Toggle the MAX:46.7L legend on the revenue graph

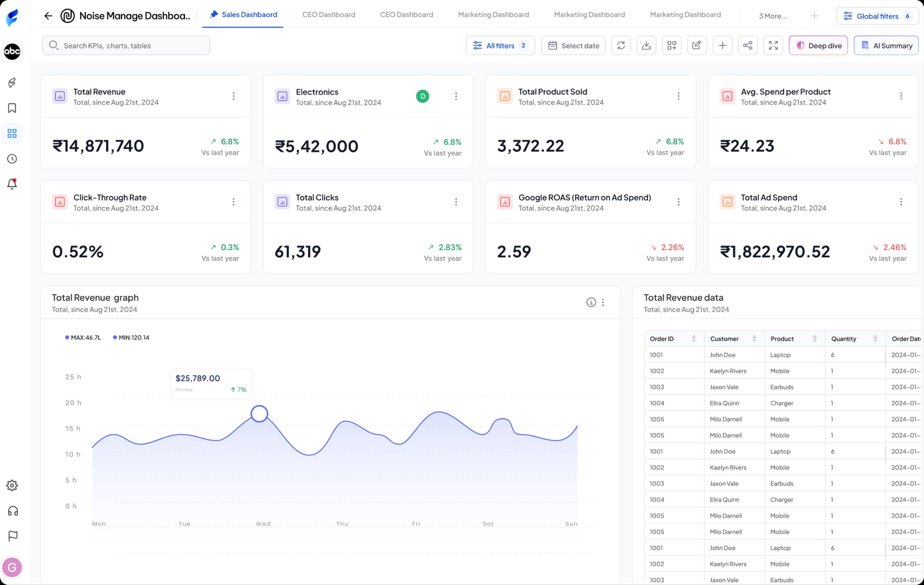click(x=83, y=337)
